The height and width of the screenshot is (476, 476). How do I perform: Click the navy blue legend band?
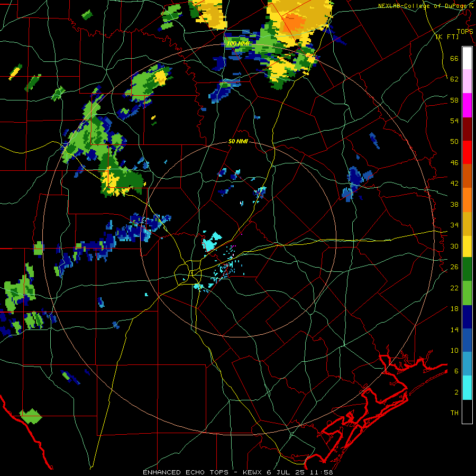[467, 317]
